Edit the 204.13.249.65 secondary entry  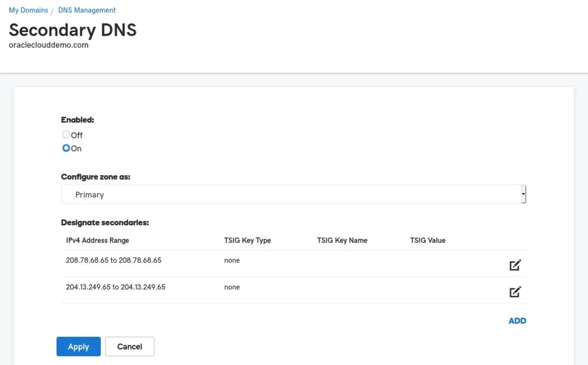(514, 292)
